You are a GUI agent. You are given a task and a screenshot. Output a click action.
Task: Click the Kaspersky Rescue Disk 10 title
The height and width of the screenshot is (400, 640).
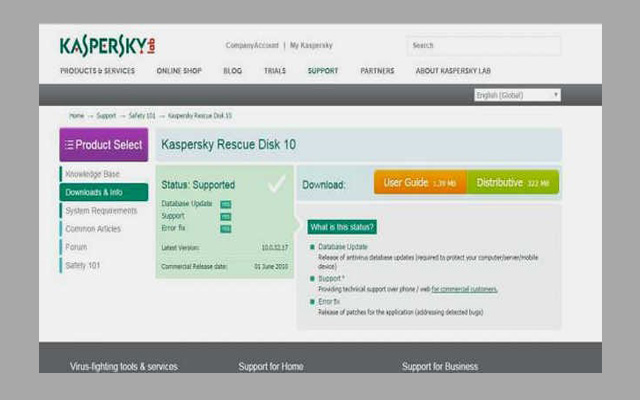point(229,144)
